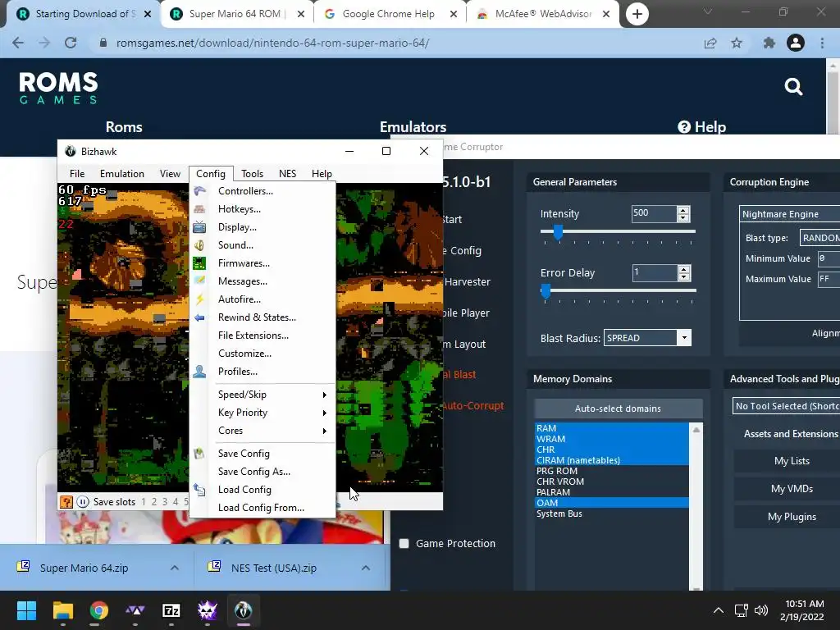The image size is (840, 630).
Task: Open Windows Start menu
Action: (26, 610)
